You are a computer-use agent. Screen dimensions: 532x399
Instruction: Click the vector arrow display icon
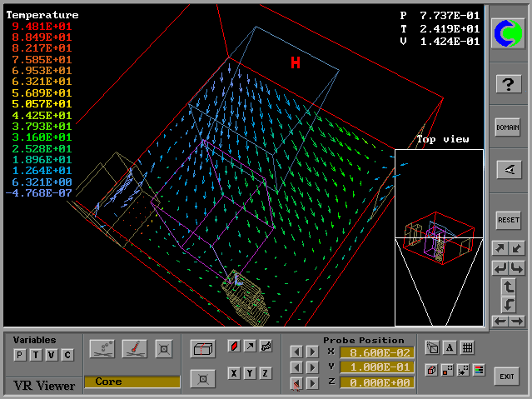(249, 346)
